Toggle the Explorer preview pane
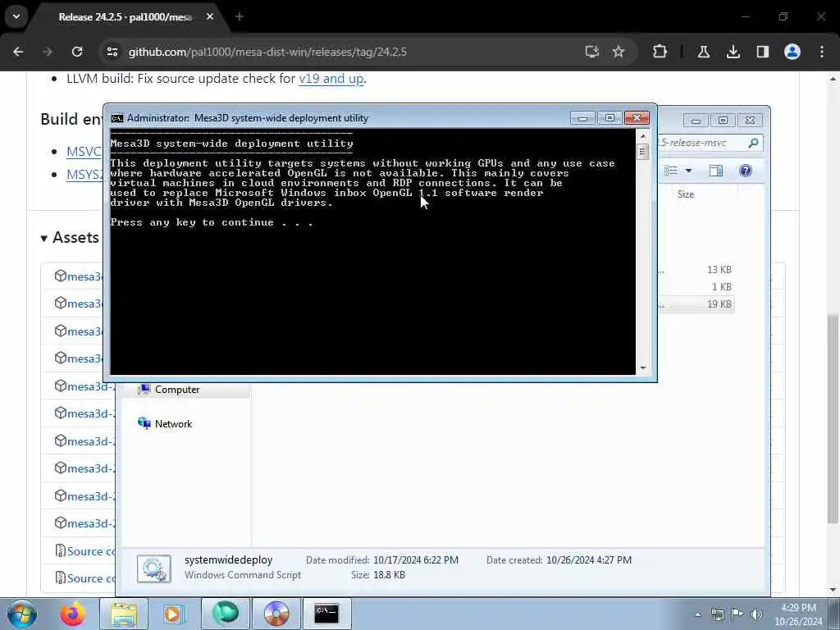The height and width of the screenshot is (630, 840). click(x=715, y=171)
